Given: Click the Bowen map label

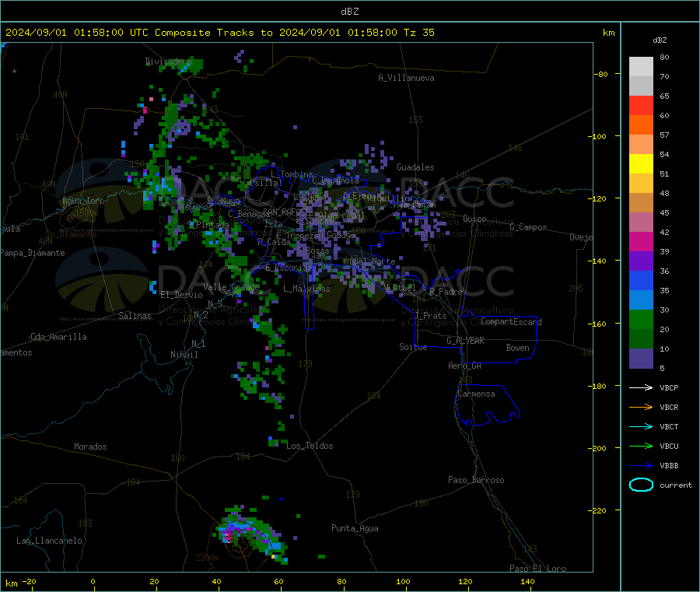Looking at the screenshot, I should (518, 349).
